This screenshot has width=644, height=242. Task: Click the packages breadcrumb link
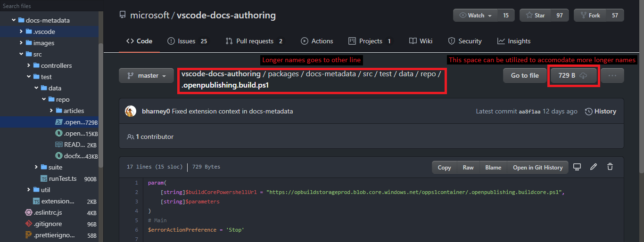pos(283,74)
